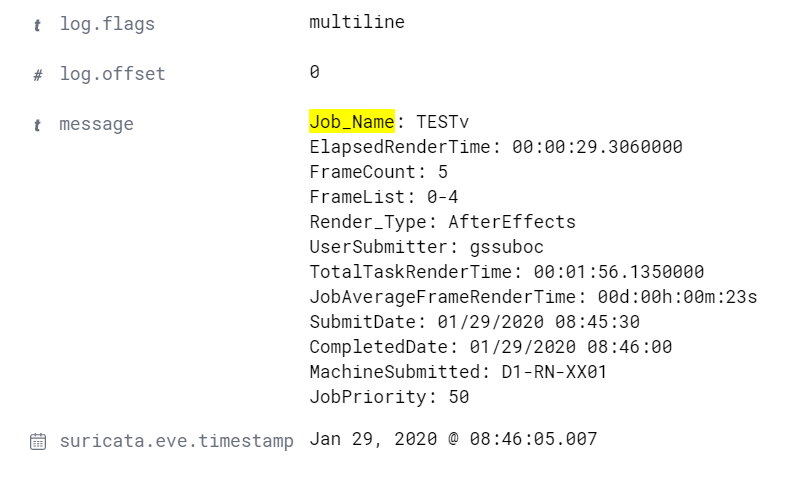Click the message field name
This screenshot has height=500, width=810.
pyautogui.click(x=97, y=124)
